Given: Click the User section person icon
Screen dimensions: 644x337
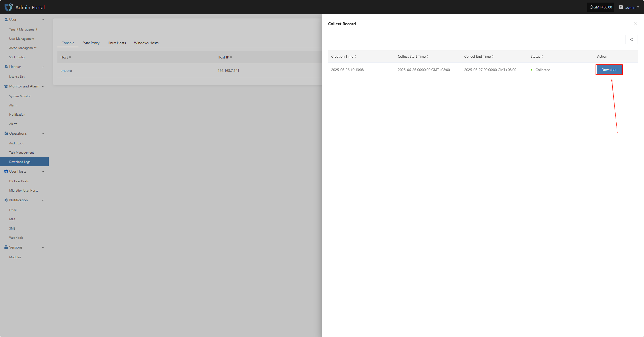Looking at the screenshot, I should [x=6, y=19].
